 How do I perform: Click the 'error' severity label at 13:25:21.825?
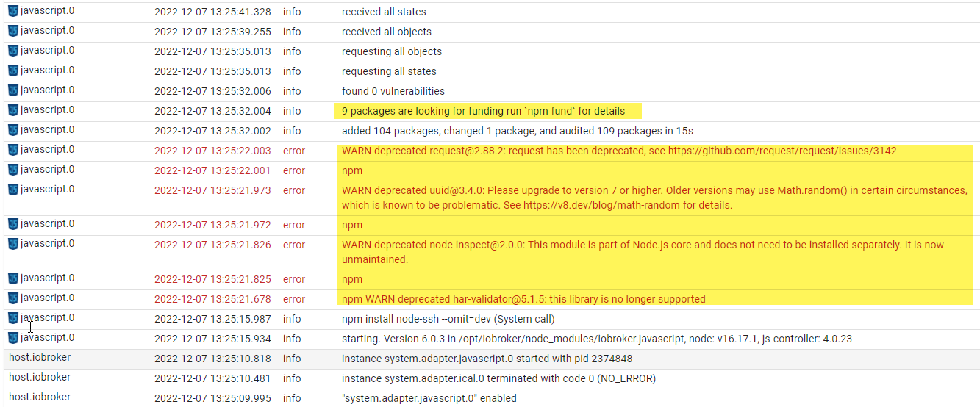(294, 279)
